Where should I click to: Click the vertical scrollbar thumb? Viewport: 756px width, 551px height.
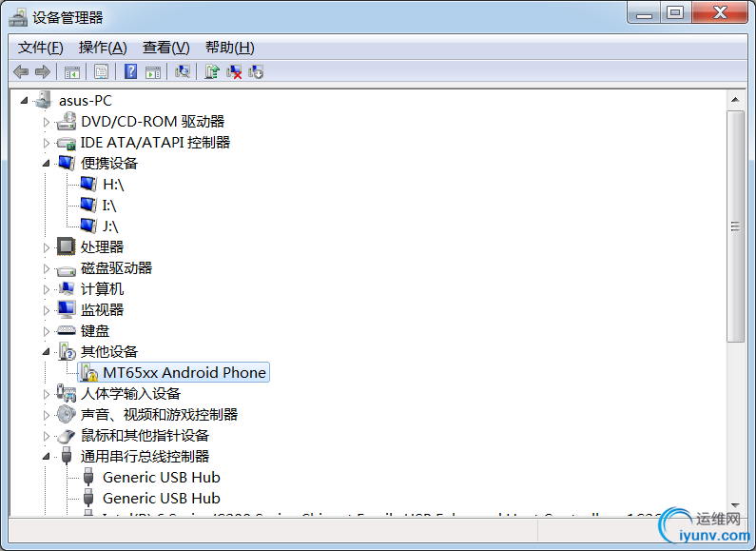pyautogui.click(x=735, y=226)
